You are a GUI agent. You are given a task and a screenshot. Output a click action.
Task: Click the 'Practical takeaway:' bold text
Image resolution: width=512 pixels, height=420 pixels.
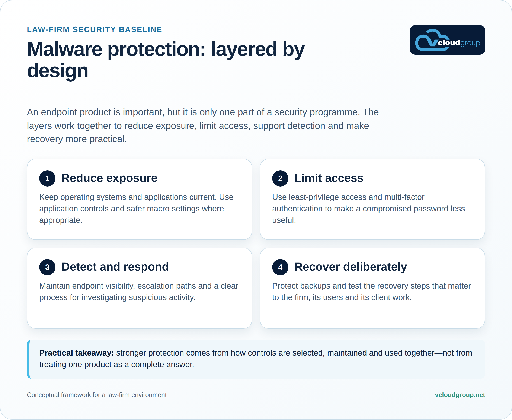76,353
